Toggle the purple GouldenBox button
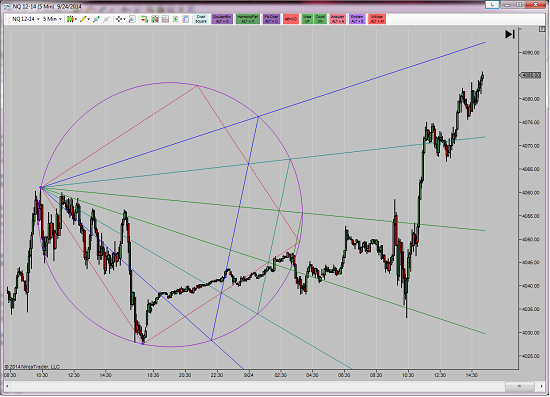 pyautogui.click(x=222, y=19)
